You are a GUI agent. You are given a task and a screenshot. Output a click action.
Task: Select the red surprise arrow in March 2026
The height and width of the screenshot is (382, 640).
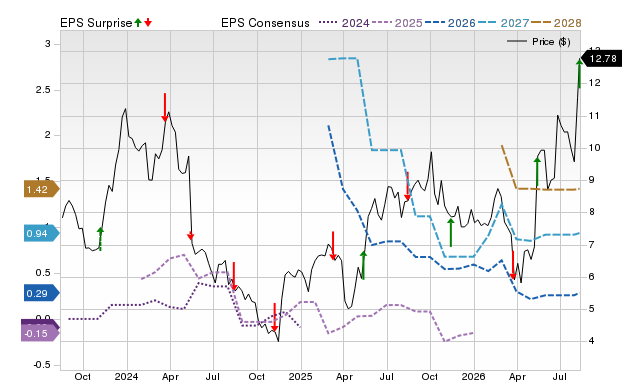coord(513,265)
